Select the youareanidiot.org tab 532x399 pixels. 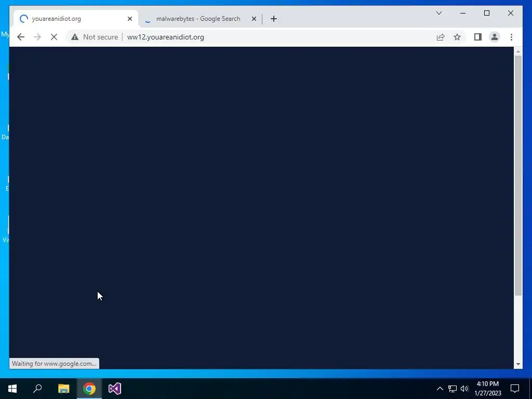(x=76, y=19)
